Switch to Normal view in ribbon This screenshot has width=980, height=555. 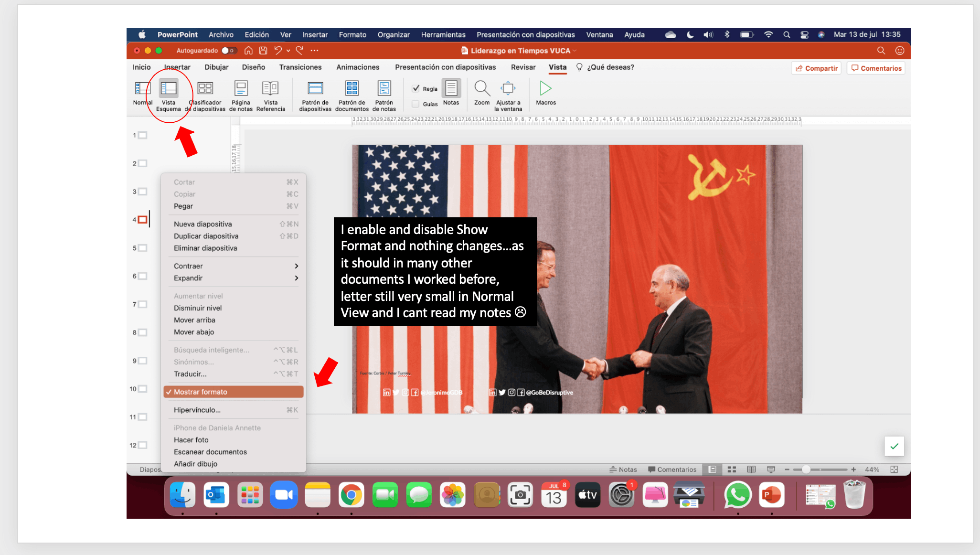[142, 93]
